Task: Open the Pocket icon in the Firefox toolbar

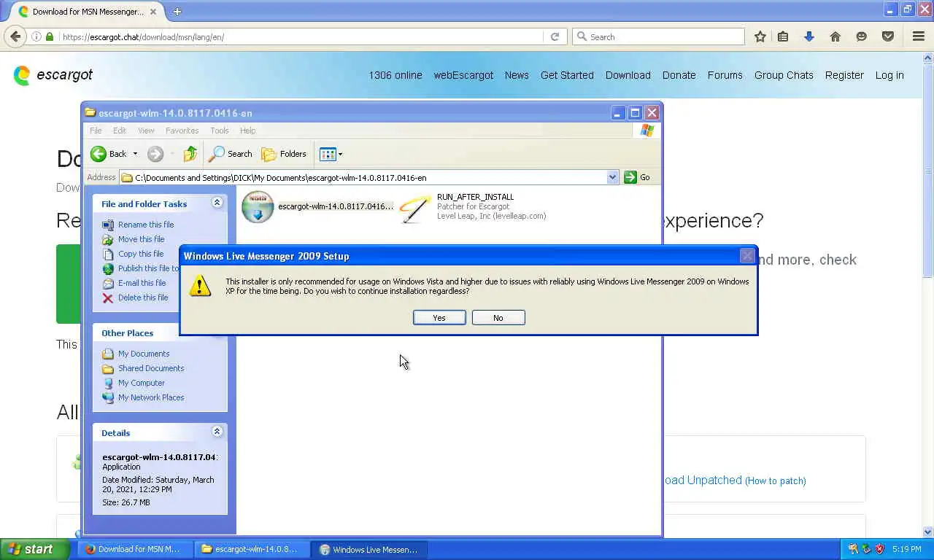Action: (x=888, y=36)
